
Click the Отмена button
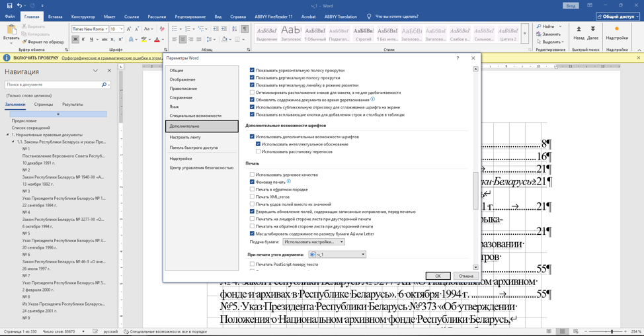point(466,276)
